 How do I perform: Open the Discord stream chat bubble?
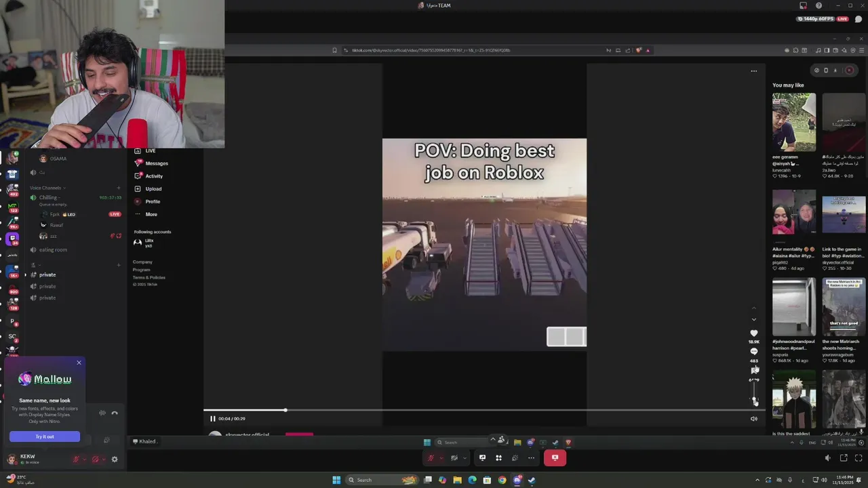(x=858, y=19)
